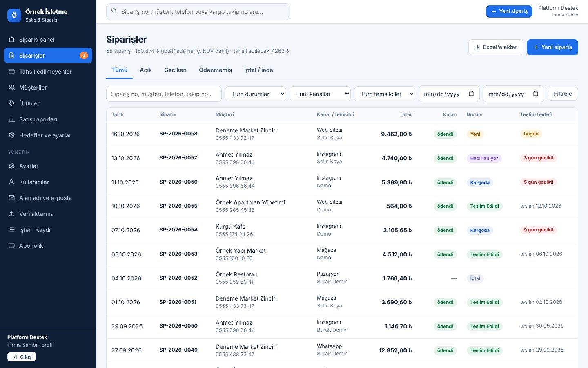Focus the order filter search field
This screenshot has width=588, height=368.
[x=164, y=94]
